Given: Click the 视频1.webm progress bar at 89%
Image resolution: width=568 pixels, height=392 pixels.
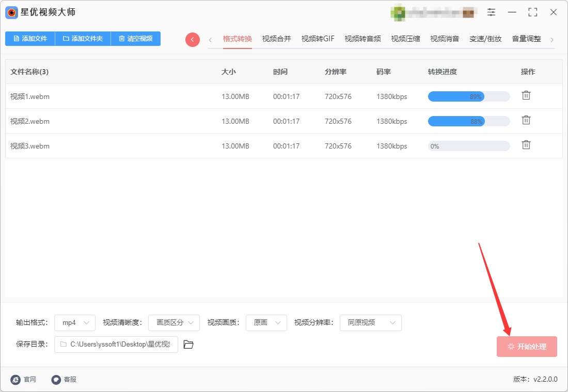Looking at the screenshot, I should (x=469, y=96).
